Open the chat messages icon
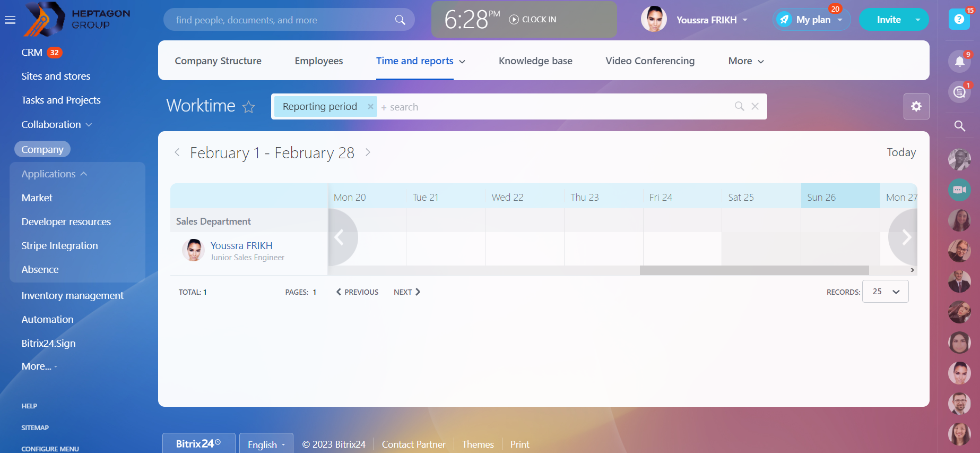Screen dimensions: 980x453 point(959,92)
